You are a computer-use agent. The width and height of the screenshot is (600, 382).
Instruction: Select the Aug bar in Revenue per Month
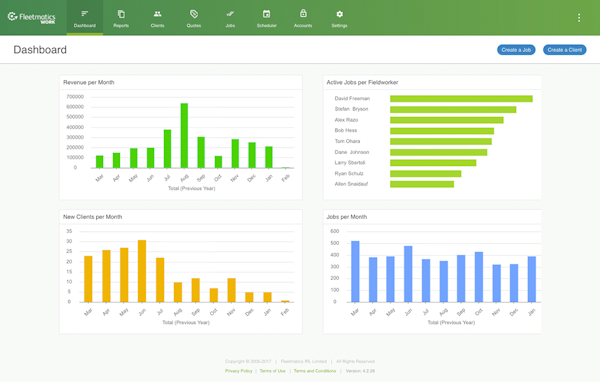(184, 135)
